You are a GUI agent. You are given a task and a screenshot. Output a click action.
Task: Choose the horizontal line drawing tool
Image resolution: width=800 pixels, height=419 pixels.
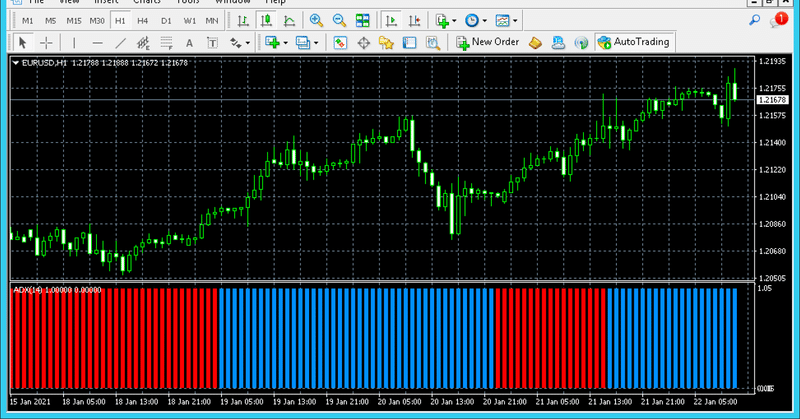[x=97, y=42]
